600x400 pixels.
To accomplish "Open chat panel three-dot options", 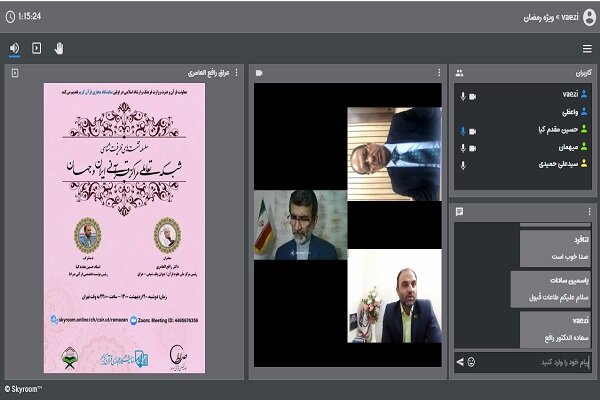I will tap(589, 211).
